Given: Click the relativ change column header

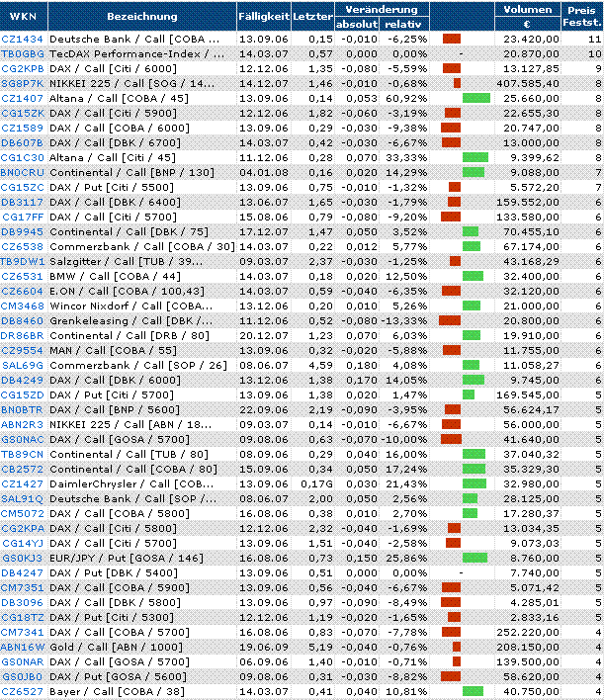Looking at the screenshot, I should (403, 24).
